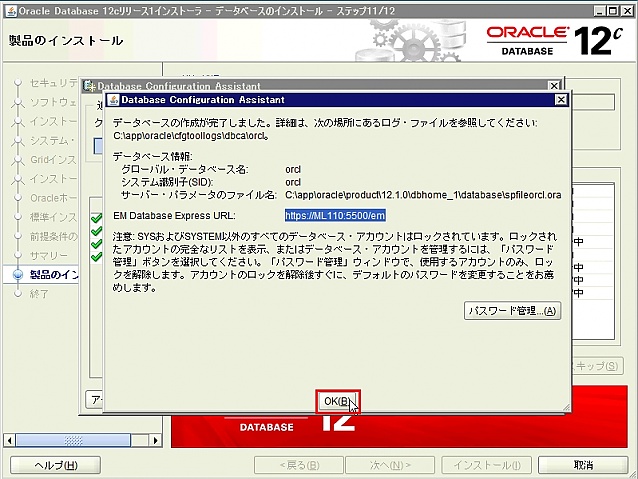Select the Oracleホー step in the sidebar

53,198
